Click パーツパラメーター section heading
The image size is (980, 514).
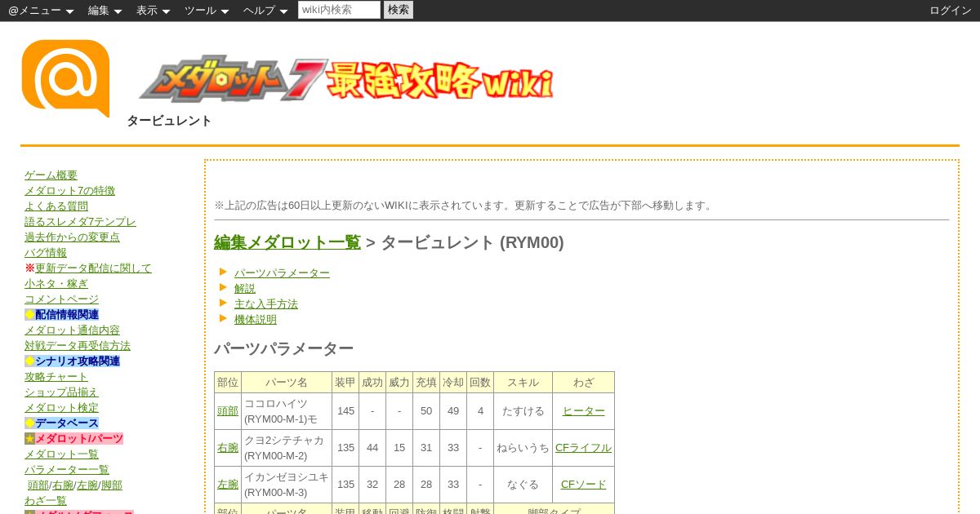283,348
